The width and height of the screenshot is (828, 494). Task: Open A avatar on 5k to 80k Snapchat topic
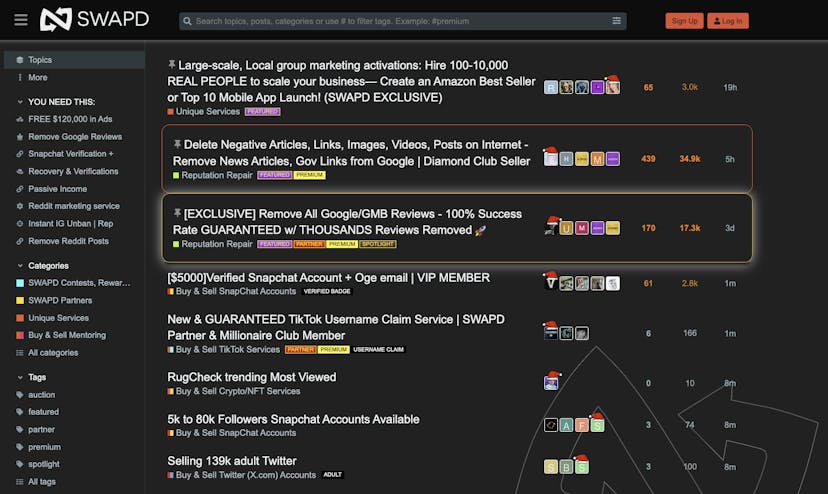566,425
